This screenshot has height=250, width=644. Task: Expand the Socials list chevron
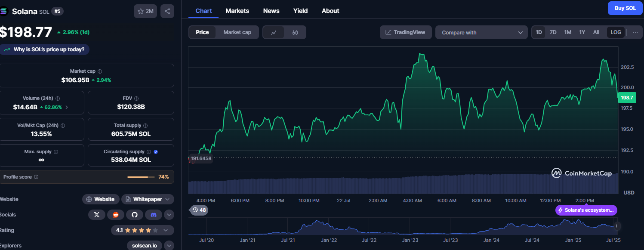tap(169, 215)
